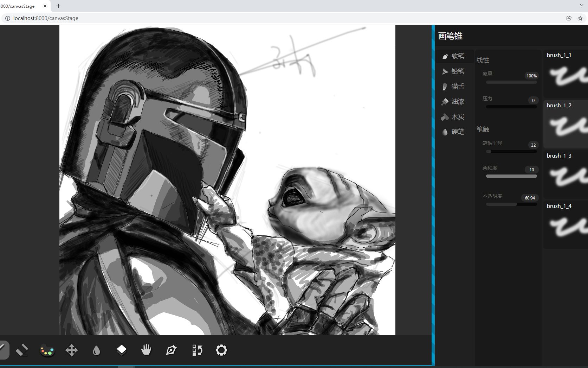Click the 油漆 paint roller icon

pos(445,102)
